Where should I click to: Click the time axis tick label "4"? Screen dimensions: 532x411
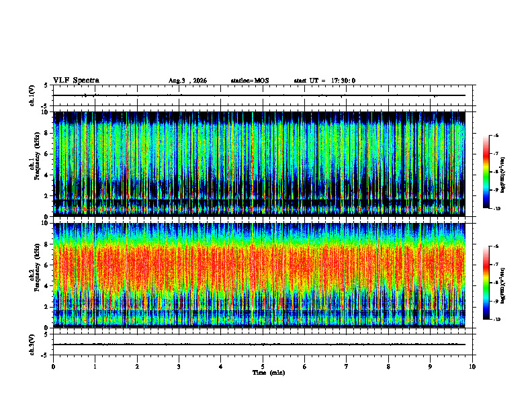click(221, 367)
